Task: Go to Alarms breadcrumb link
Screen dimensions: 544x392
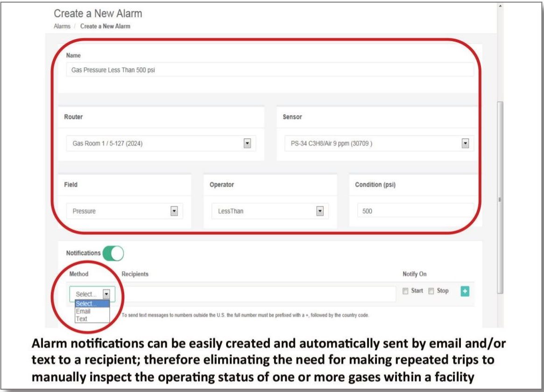Action: tap(61, 26)
